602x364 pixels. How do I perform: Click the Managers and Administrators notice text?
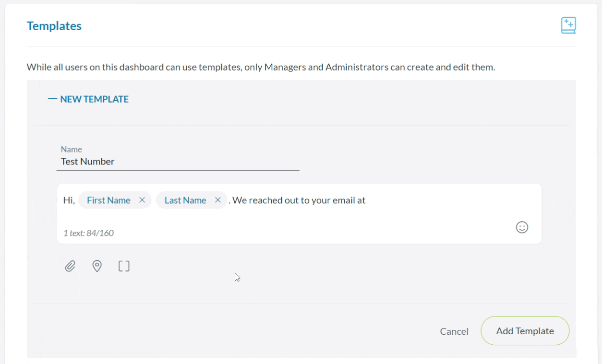(261, 67)
